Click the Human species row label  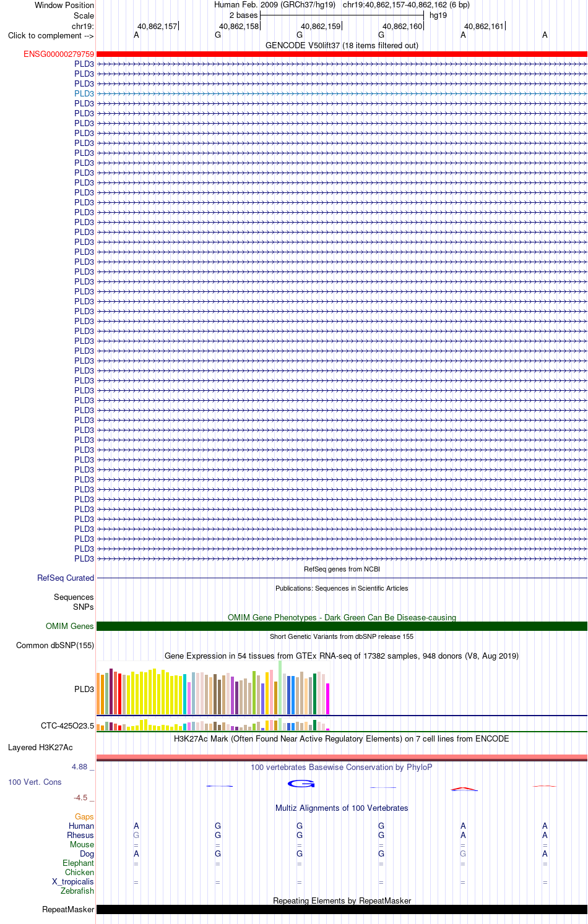click(x=81, y=826)
